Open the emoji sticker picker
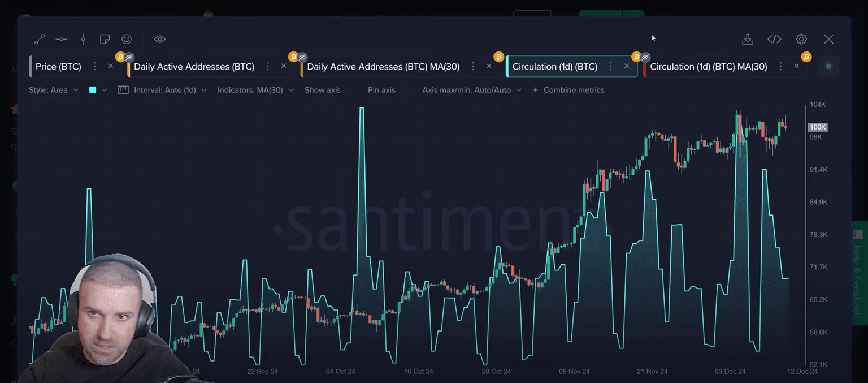This screenshot has height=383, width=868. coord(127,39)
